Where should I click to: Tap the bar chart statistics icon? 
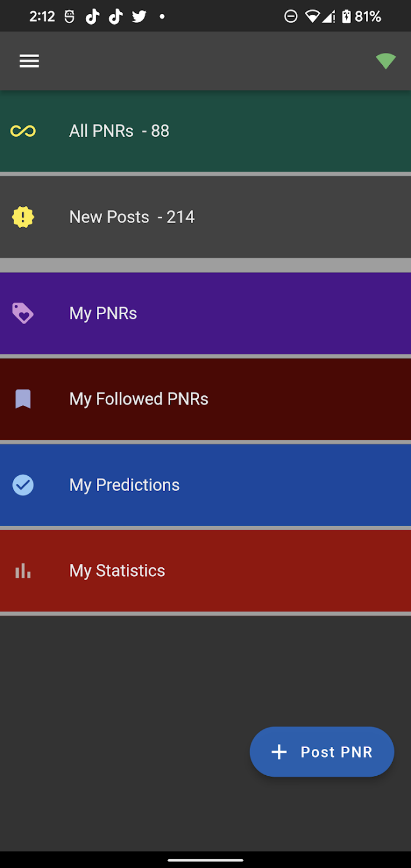click(23, 571)
